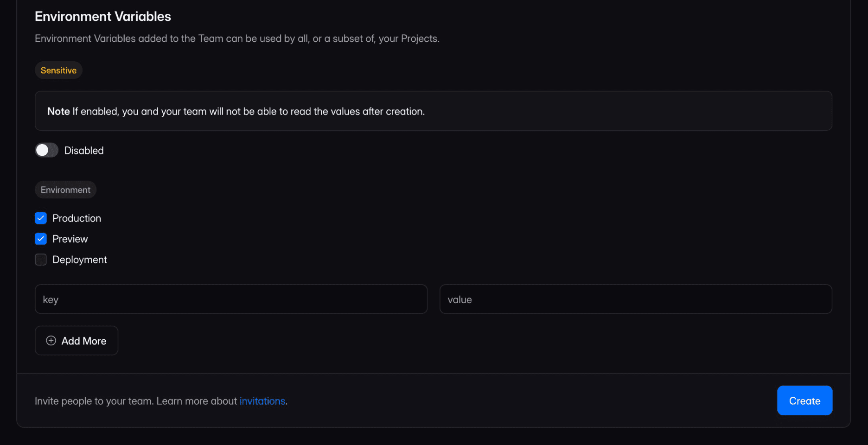Image resolution: width=868 pixels, height=445 pixels.
Task: Click the "Invite people to your team" text
Action: click(94, 401)
